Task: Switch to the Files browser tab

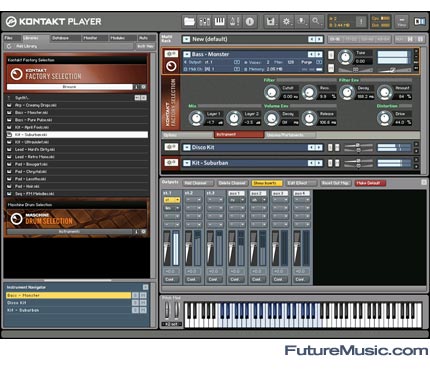Action: pos(12,38)
